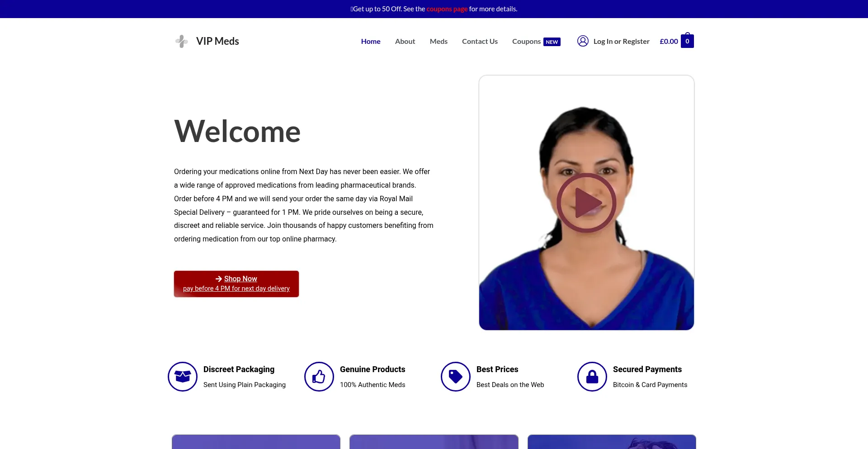Click the VIP Meds site title
The image size is (868, 449).
click(x=217, y=41)
